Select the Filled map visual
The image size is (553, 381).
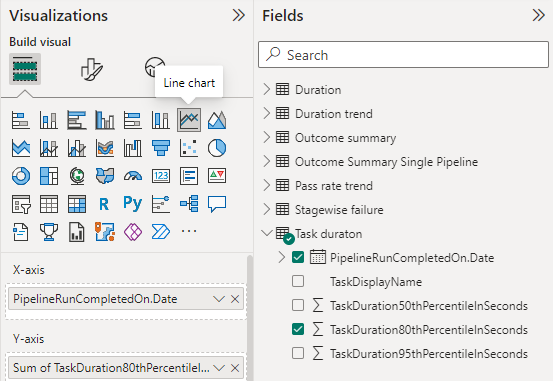105,176
